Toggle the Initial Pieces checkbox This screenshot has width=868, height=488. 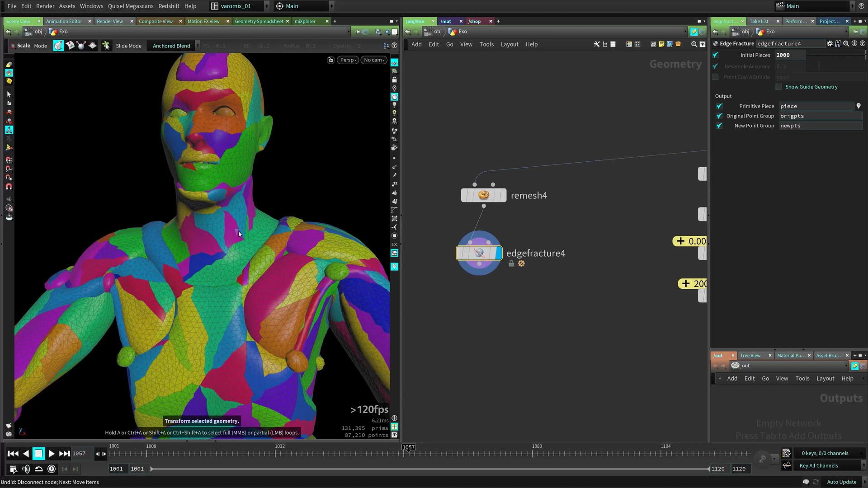pos(715,55)
